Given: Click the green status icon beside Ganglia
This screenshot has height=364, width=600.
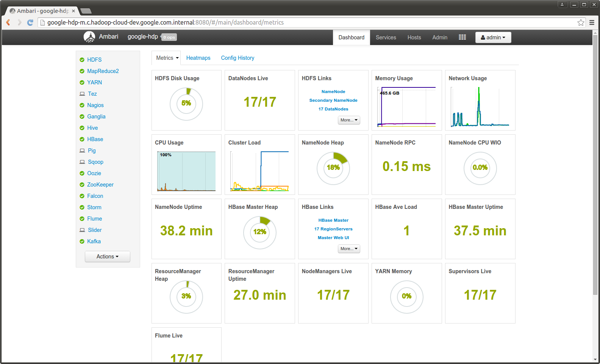Looking at the screenshot, I should pyautogui.click(x=82, y=117).
